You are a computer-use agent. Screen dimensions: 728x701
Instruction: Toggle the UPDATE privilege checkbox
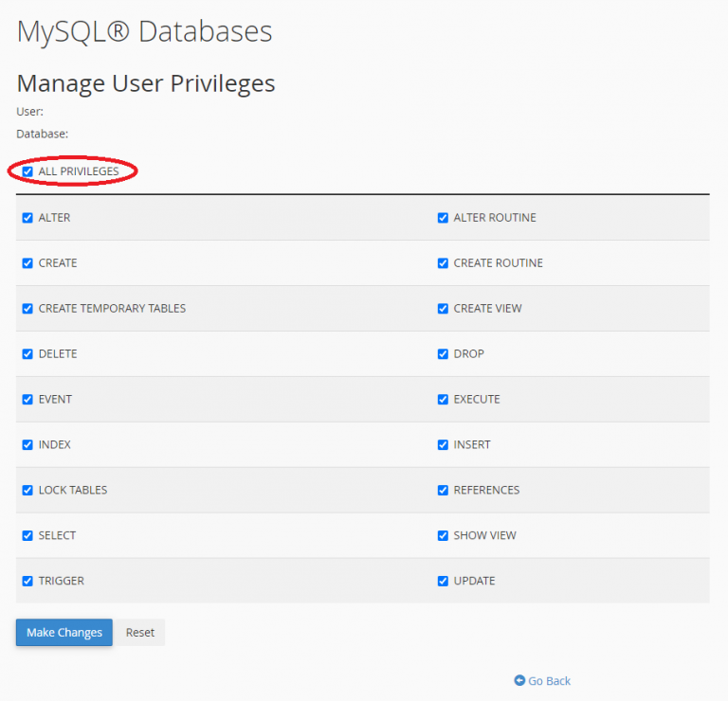(443, 582)
